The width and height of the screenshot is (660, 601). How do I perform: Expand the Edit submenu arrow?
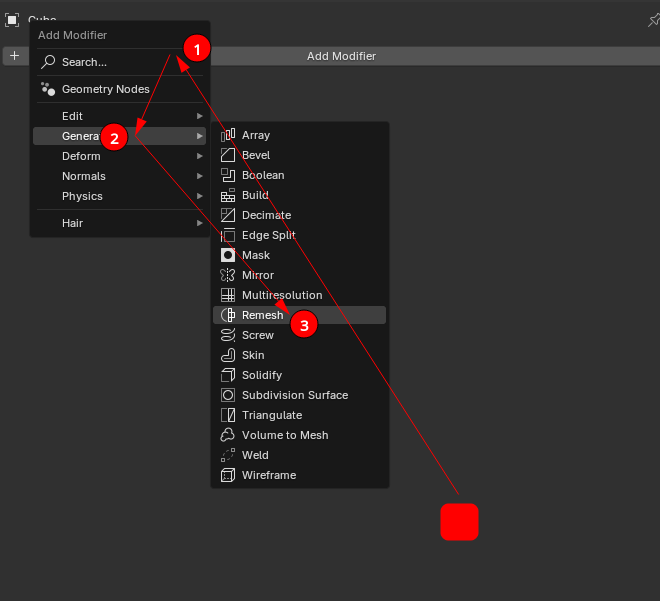point(200,116)
